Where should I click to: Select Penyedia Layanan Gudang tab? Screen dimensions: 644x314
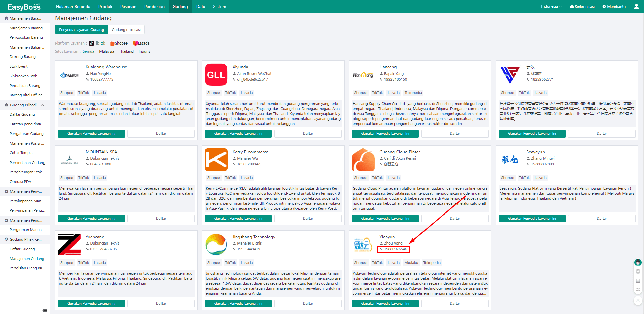[82, 30]
